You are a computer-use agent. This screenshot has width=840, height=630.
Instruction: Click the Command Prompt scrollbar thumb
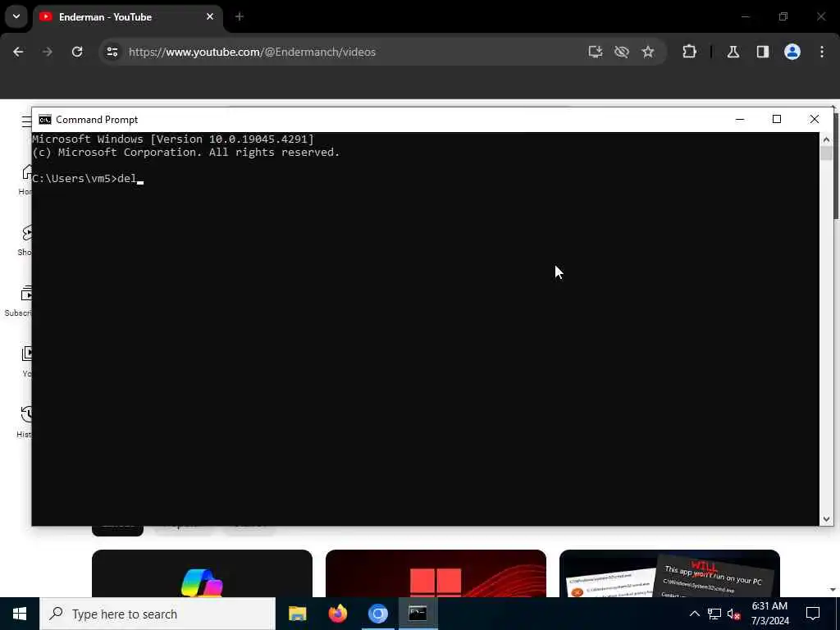[x=826, y=153]
